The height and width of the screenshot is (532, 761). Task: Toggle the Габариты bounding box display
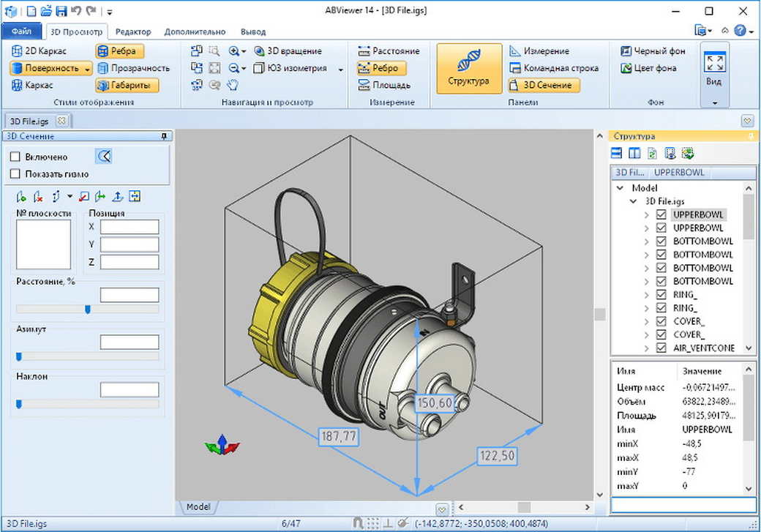click(127, 86)
